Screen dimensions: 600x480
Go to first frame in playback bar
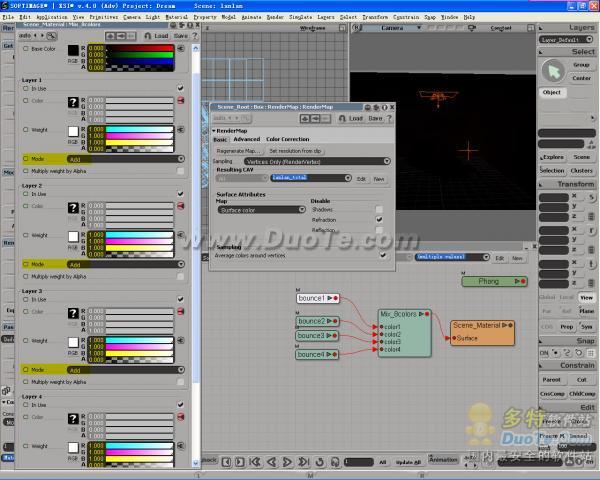point(255,462)
